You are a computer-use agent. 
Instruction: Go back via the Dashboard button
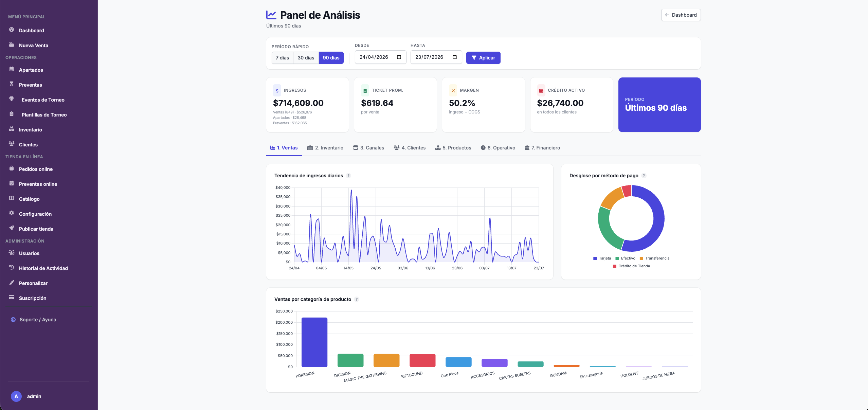click(681, 15)
